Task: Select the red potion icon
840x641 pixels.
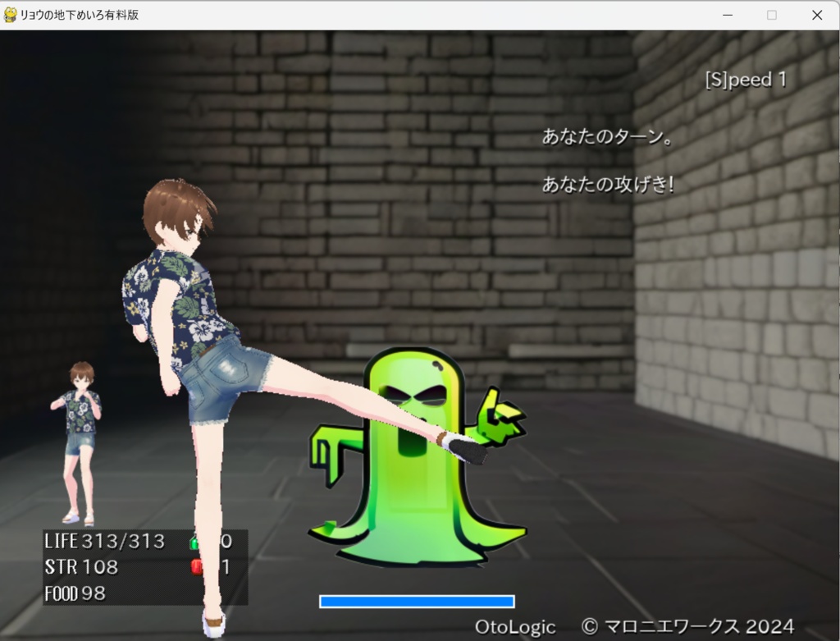Action: click(196, 566)
